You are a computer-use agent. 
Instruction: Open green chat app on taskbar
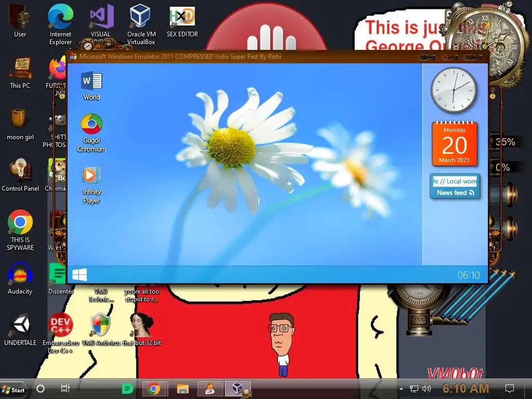pyautogui.click(x=128, y=389)
